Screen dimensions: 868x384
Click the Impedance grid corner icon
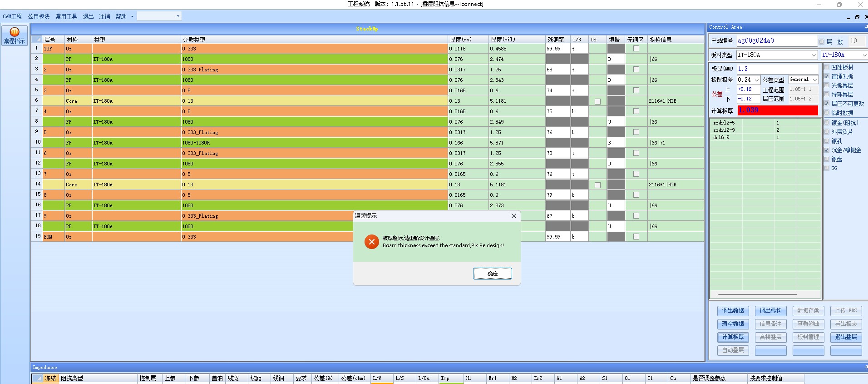coord(37,378)
